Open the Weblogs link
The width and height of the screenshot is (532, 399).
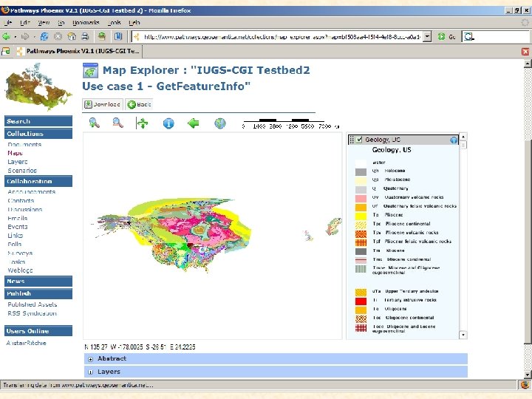tap(20, 270)
